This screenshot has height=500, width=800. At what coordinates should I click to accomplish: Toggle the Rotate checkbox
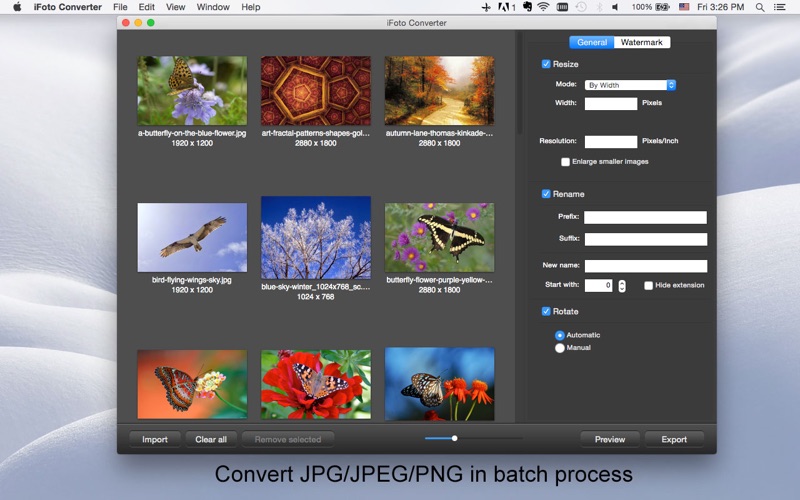[546, 311]
